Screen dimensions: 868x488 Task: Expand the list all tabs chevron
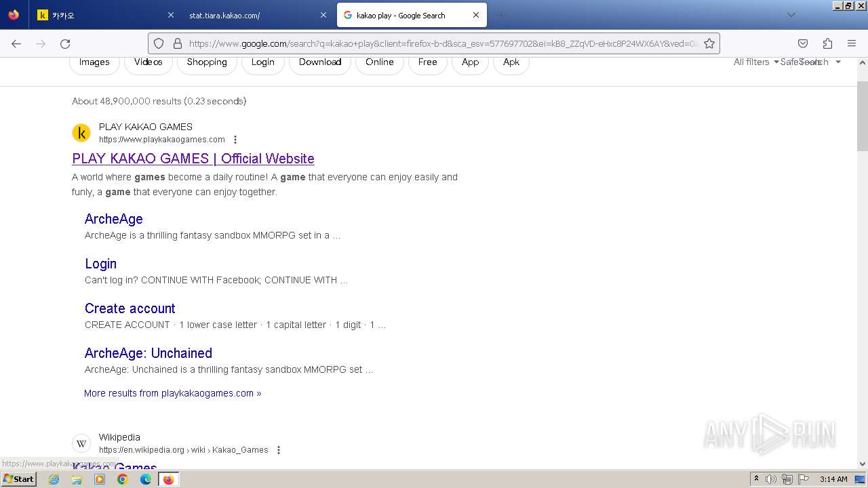(x=791, y=15)
